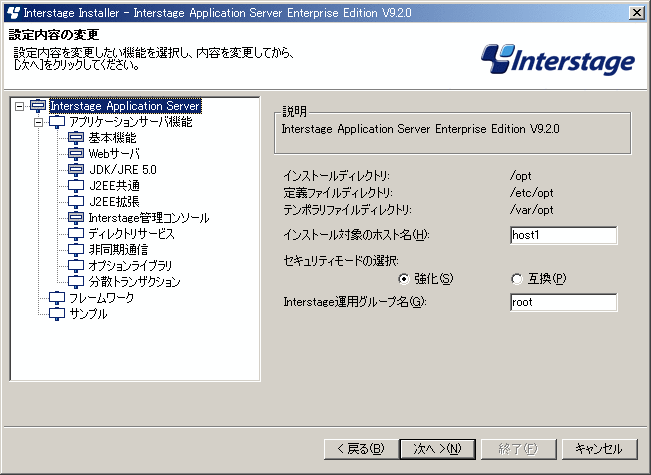
Task: Click the 分散トランザクション feature icon
Action: (76, 282)
